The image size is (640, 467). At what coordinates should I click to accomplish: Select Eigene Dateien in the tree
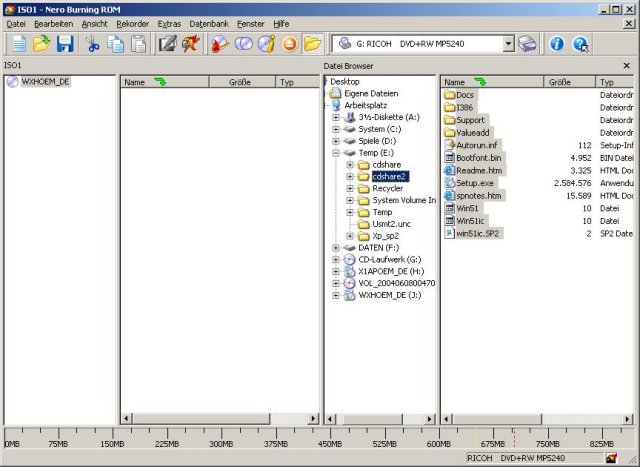coord(371,94)
